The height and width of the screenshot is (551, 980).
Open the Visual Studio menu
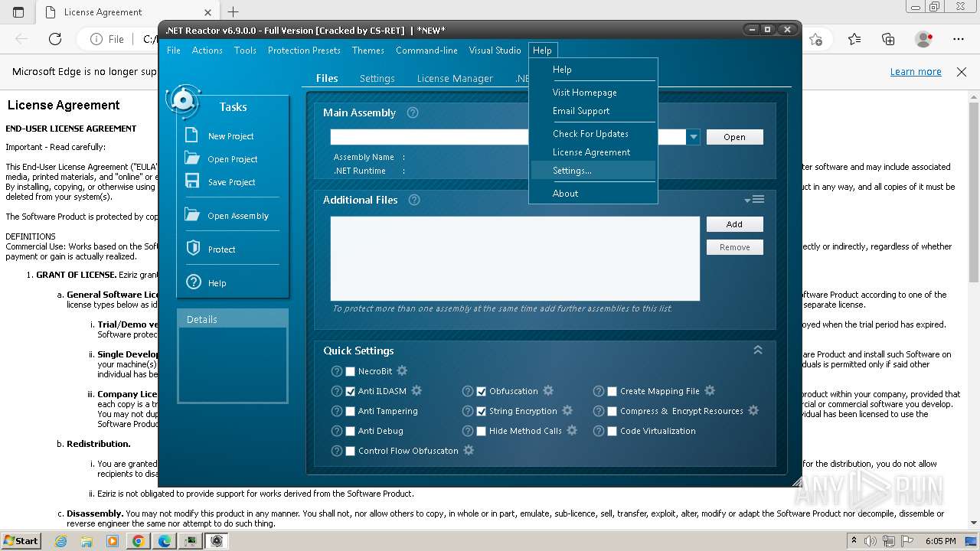pyautogui.click(x=495, y=50)
